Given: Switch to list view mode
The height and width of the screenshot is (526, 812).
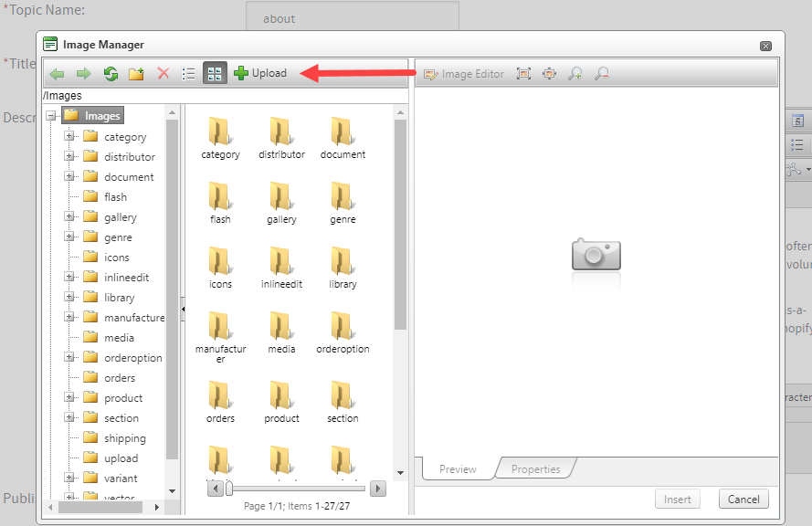Looking at the screenshot, I should click(x=188, y=74).
